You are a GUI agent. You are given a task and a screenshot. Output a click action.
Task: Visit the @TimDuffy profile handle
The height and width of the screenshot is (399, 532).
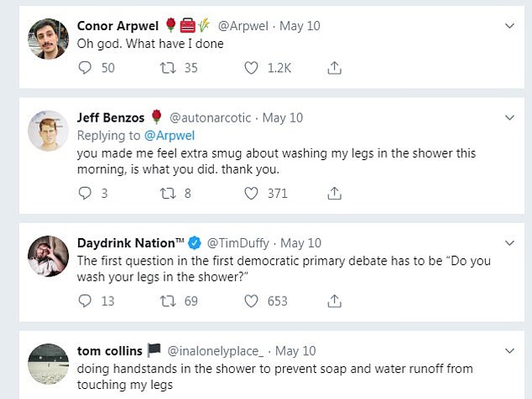click(238, 243)
